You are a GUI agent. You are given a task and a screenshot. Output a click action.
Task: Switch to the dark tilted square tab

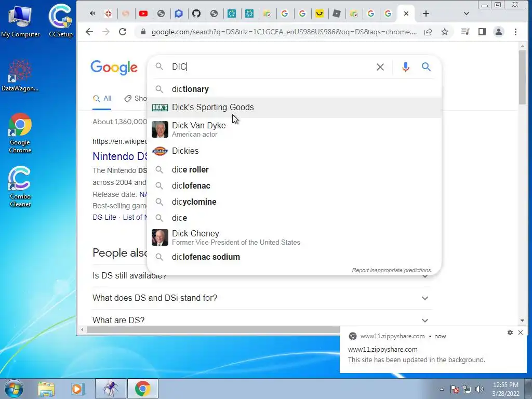click(337, 14)
